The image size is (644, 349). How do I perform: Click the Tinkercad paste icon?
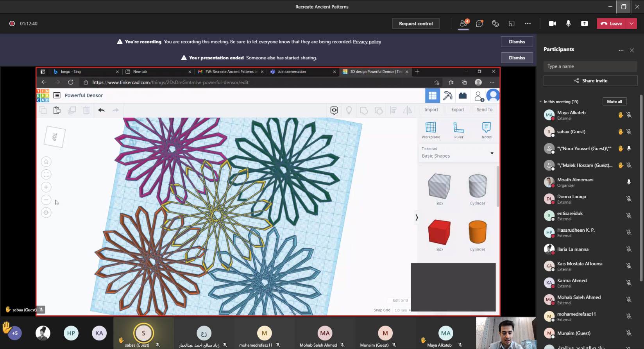[x=57, y=110]
